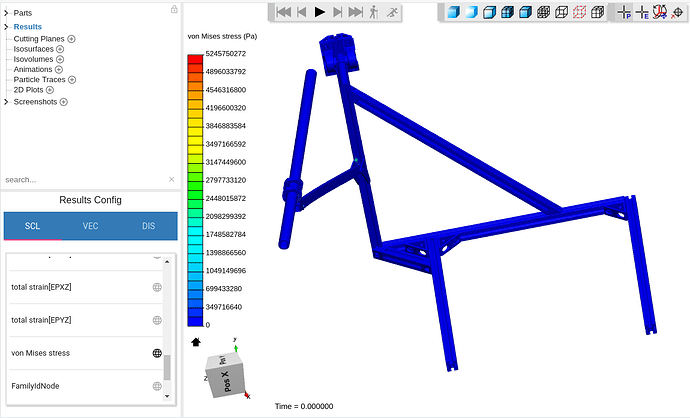The image size is (690, 418).
Task: Expand the Screenshots tree node
Action: [x=6, y=102]
